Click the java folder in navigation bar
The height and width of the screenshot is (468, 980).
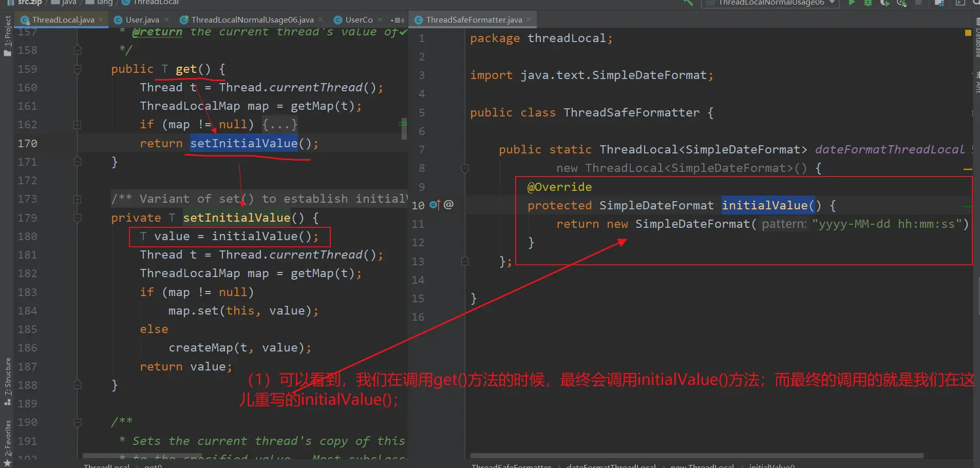tap(64, 3)
